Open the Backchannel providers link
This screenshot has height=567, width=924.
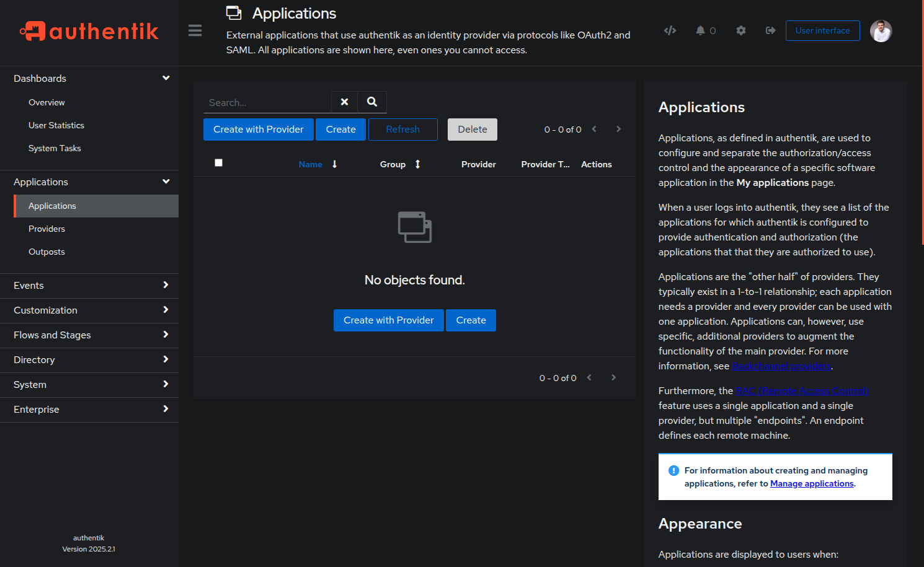tap(781, 366)
